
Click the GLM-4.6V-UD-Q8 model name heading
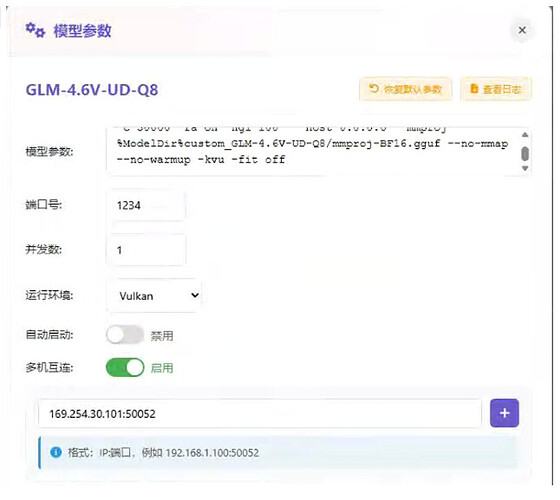coord(92,90)
